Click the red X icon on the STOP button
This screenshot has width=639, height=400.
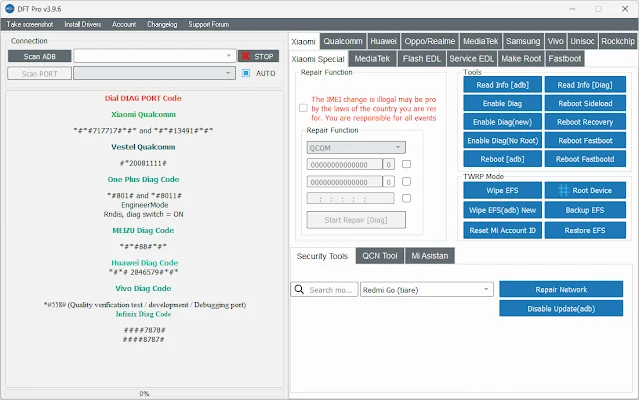[245, 56]
